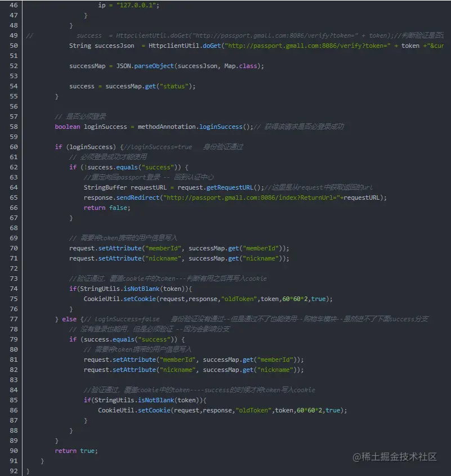Click HttpclientUtil.doGet on line 50
Screen dimensions: 451x476
[184, 46]
